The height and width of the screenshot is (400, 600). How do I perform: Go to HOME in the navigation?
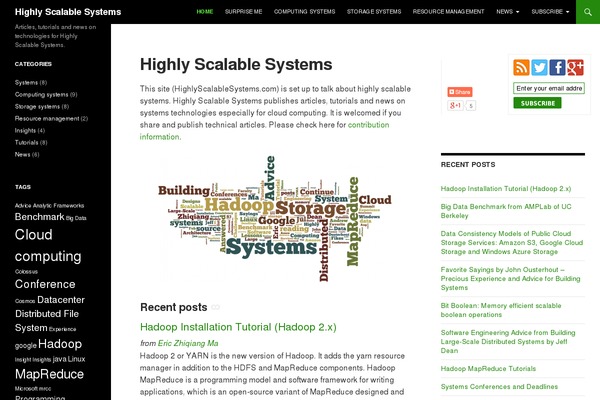(x=205, y=12)
